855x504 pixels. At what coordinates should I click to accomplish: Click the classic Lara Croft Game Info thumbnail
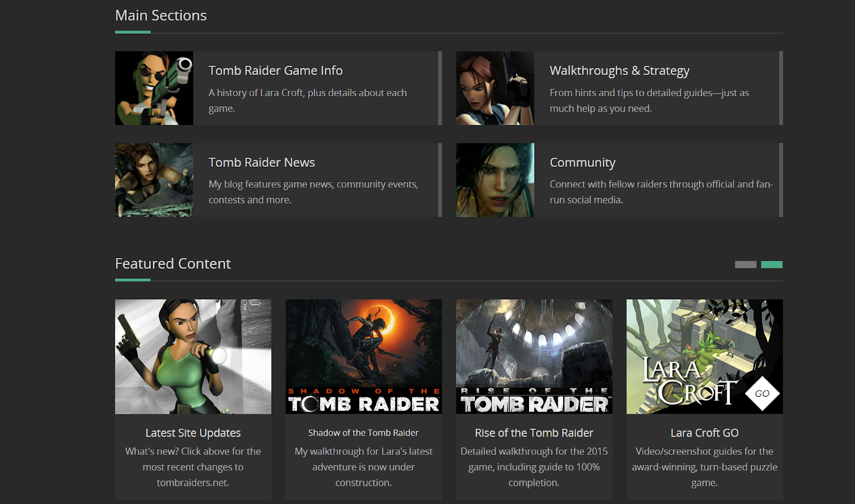pos(154,88)
